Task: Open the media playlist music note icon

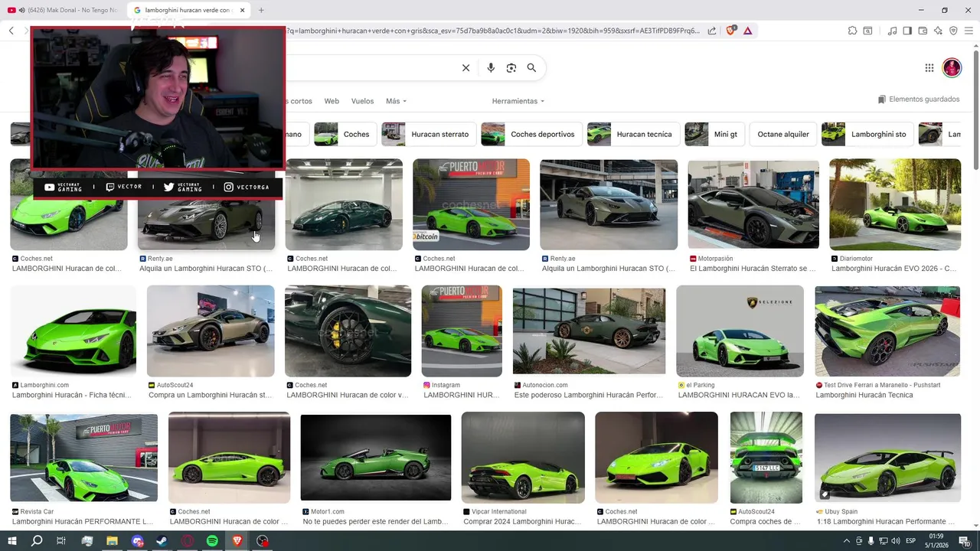Action: click(x=892, y=31)
